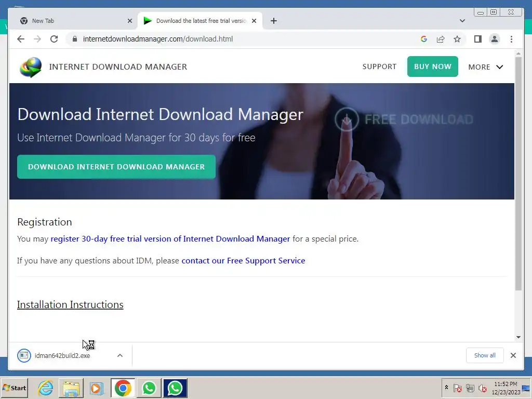The height and width of the screenshot is (399, 532).
Task: Expand the MORE menu
Action: coord(486,67)
